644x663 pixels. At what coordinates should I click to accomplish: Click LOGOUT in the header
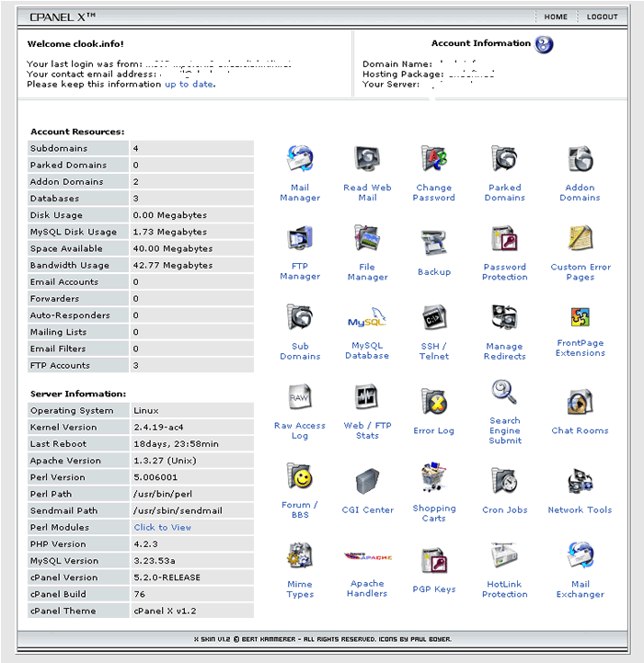tap(602, 17)
